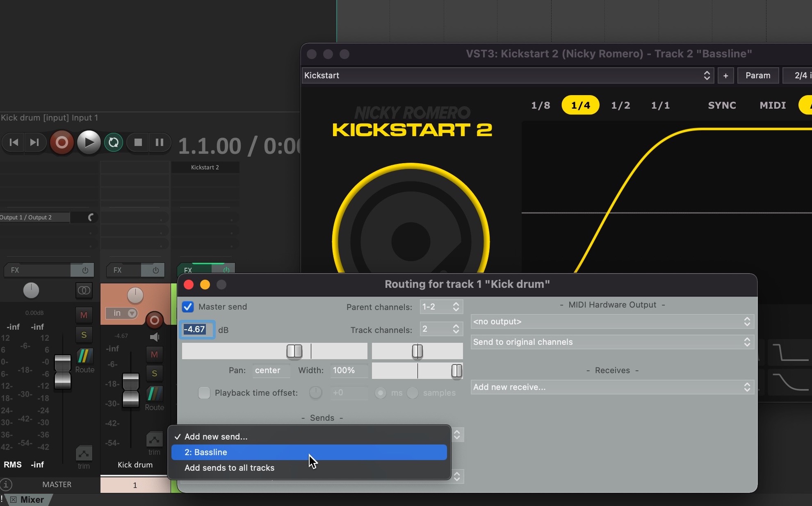Bypass MASTER track FX power icon
The image size is (812, 506).
(x=85, y=270)
